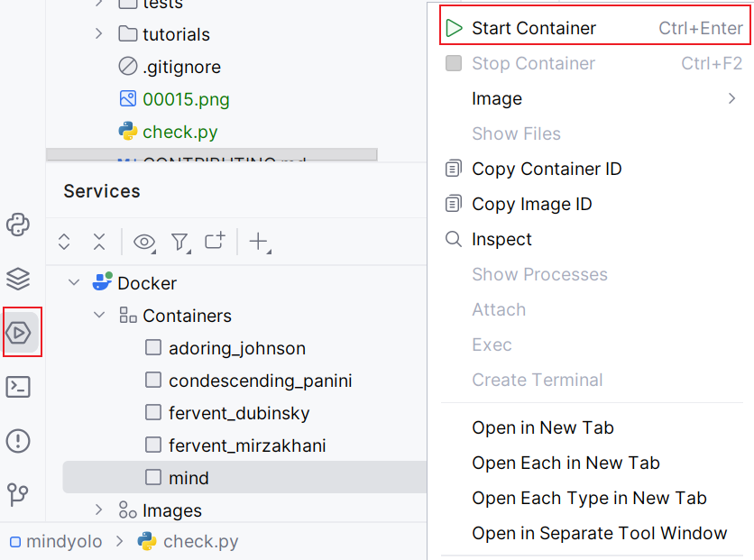Click the expand all icon in Services
Screen dimensions: 754x560
tap(63, 242)
